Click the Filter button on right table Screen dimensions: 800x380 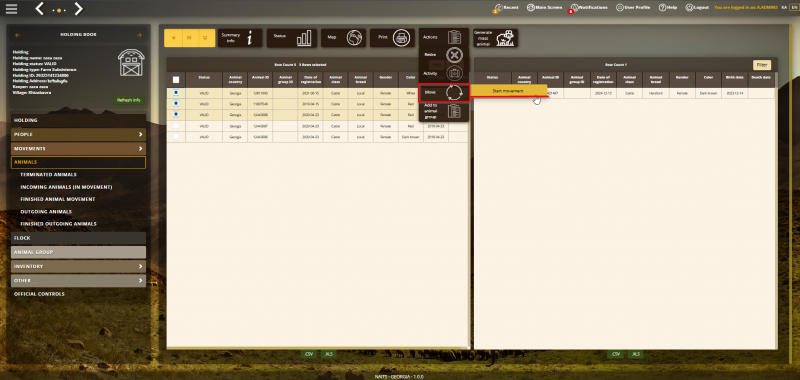(762, 65)
